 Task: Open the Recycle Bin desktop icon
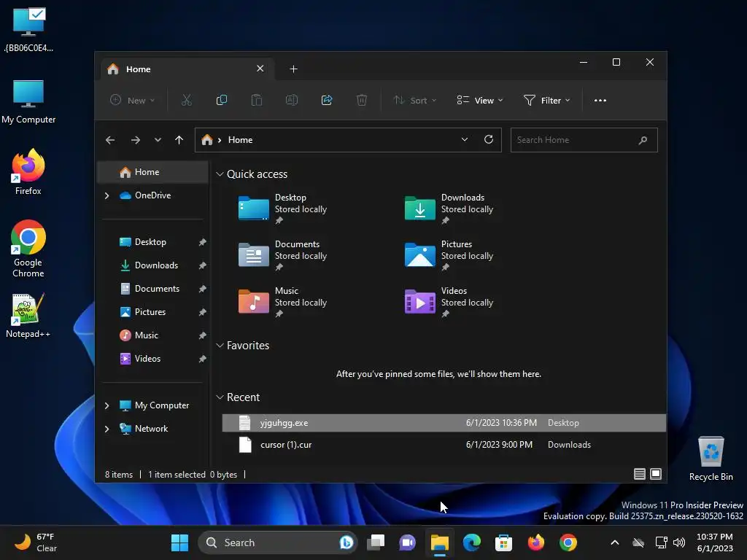click(711, 459)
